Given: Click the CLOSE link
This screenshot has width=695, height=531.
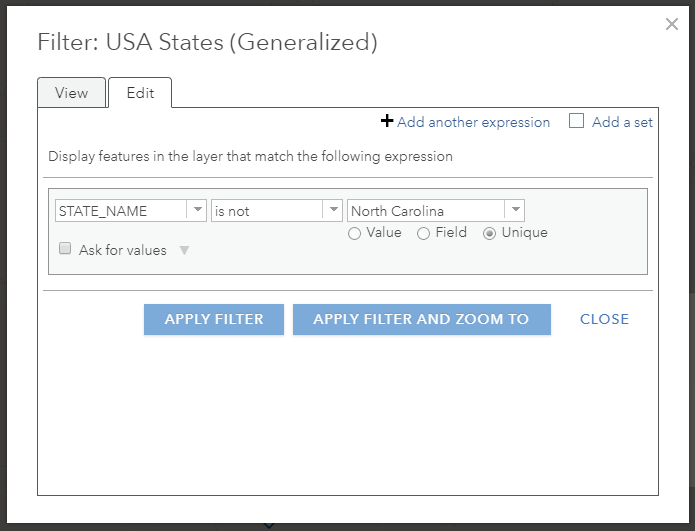Looking at the screenshot, I should 604,319.
